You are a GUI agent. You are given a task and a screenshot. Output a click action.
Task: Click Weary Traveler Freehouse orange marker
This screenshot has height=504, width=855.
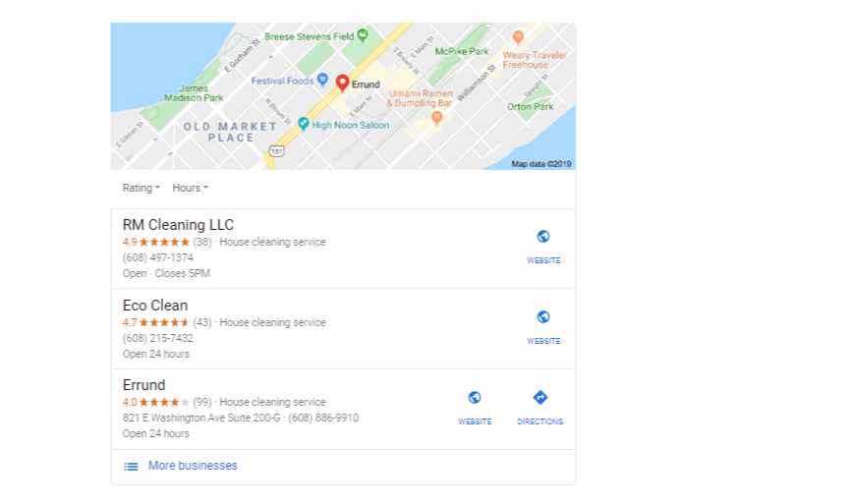pyautogui.click(x=518, y=37)
